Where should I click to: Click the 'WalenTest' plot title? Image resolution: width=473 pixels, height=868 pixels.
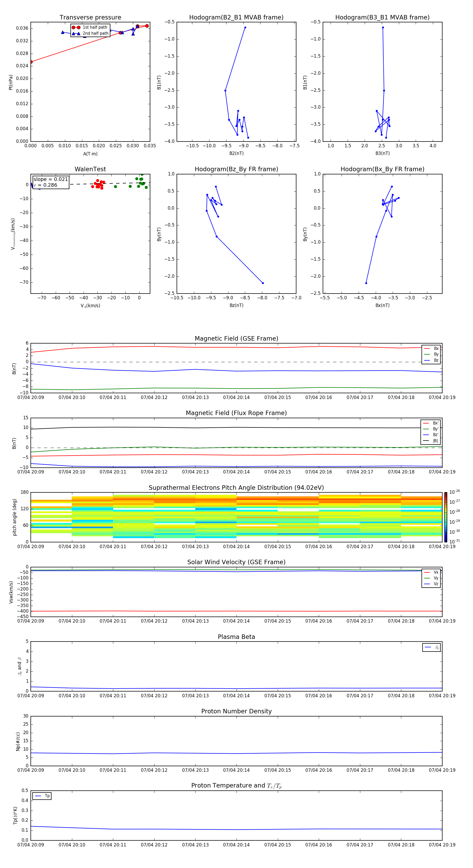coord(90,169)
